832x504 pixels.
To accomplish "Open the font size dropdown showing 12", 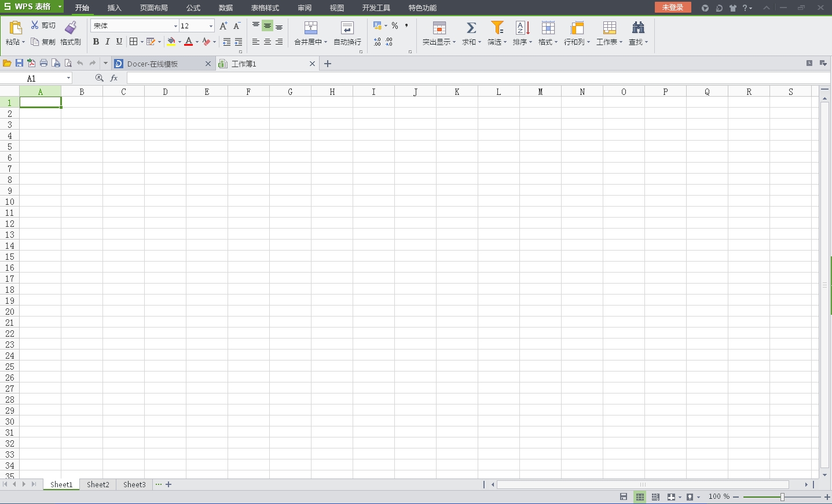I will click(211, 26).
